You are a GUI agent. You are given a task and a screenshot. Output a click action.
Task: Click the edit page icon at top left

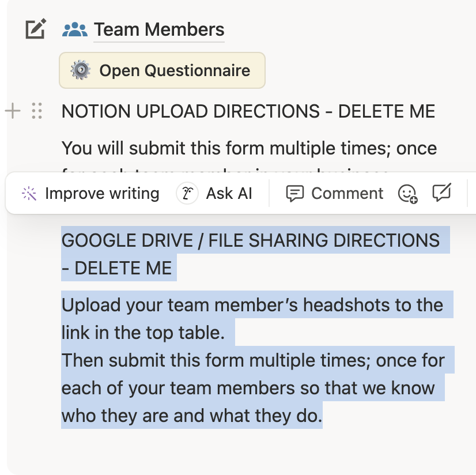click(35, 29)
